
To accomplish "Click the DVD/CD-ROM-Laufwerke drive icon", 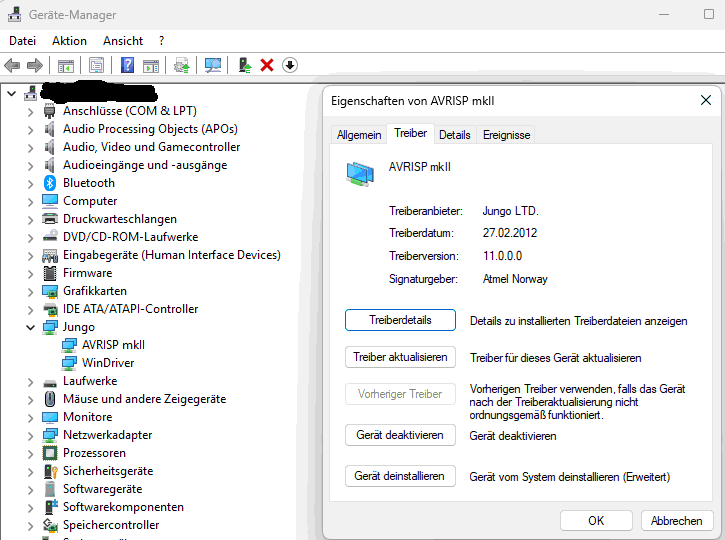I will pyautogui.click(x=50, y=237).
